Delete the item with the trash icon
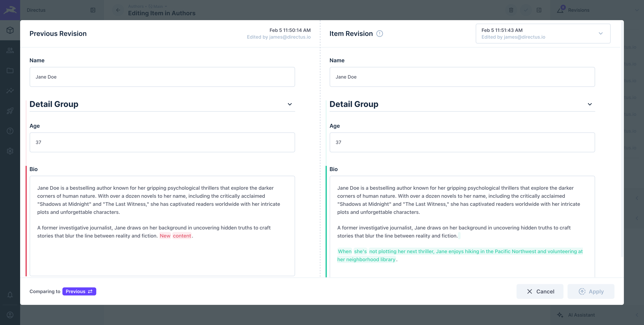 511,10
